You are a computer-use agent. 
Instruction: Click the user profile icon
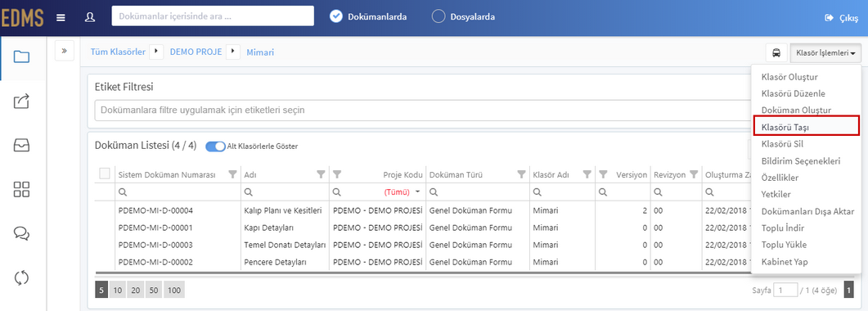pos(90,17)
